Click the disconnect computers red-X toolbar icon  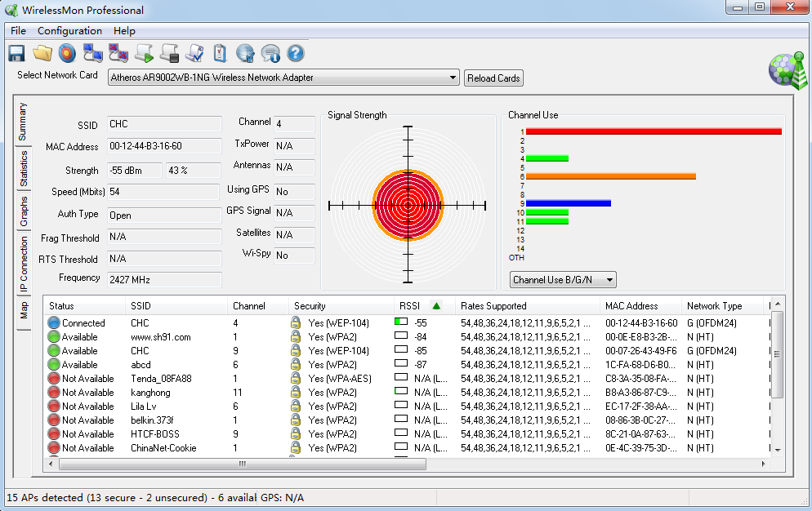click(x=118, y=53)
